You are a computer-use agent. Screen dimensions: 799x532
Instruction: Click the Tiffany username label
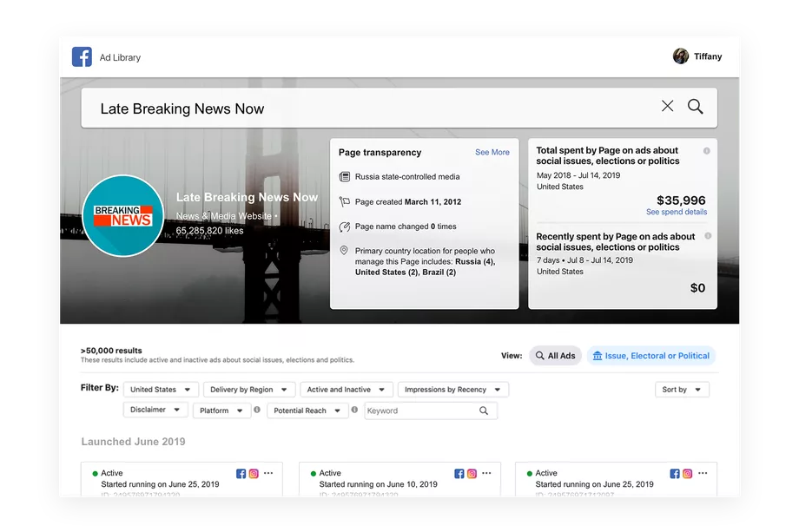coord(708,56)
